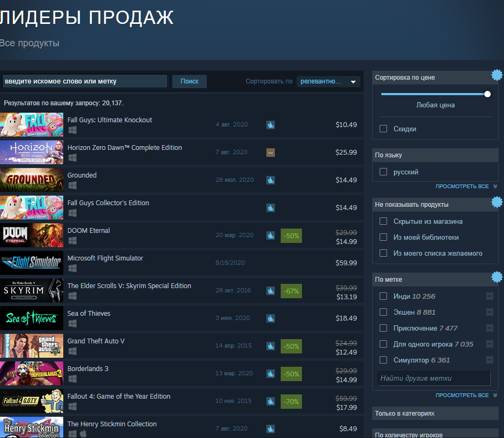Toggle Из моего списка желаемого checkbox
This screenshot has width=504, height=438.
pyautogui.click(x=383, y=253)
